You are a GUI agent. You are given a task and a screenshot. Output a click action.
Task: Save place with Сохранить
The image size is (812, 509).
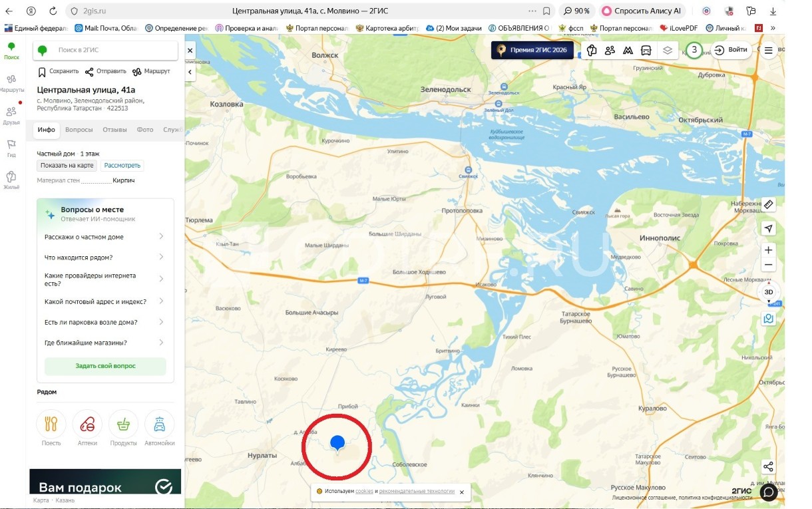click(x=59, y=71)
